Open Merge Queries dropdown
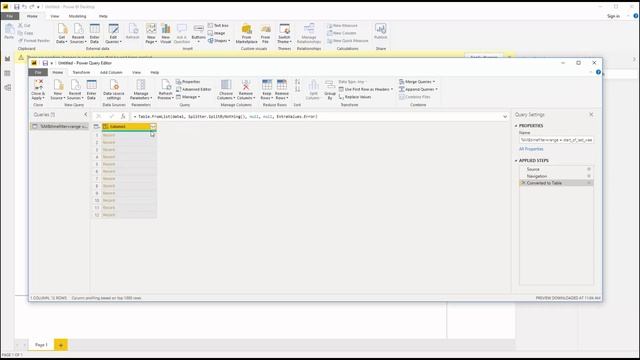This screenshot has height=360, width=640. pyautogui.click(x=417, y=82)
